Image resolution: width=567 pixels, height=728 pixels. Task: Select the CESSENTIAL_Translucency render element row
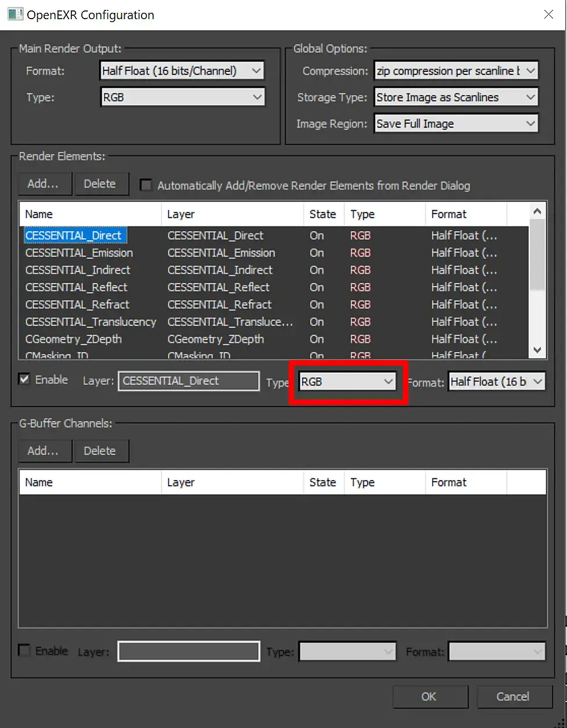click(x=274, y=322)
